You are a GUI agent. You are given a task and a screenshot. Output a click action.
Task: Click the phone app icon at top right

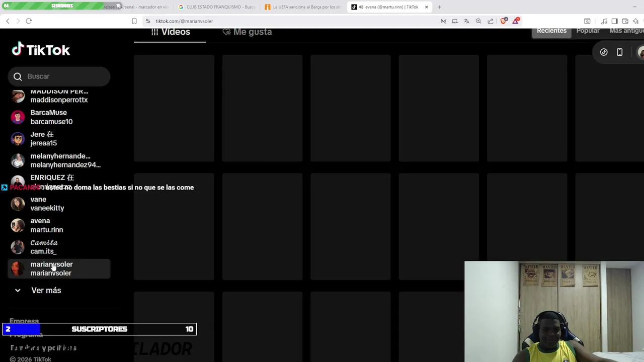[x=620, y=52]
